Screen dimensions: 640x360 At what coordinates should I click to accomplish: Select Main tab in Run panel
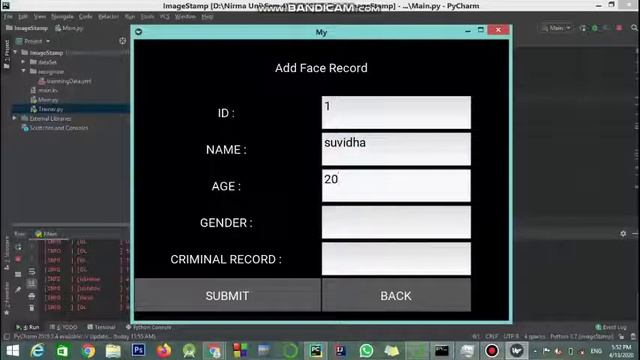point(47,234)
